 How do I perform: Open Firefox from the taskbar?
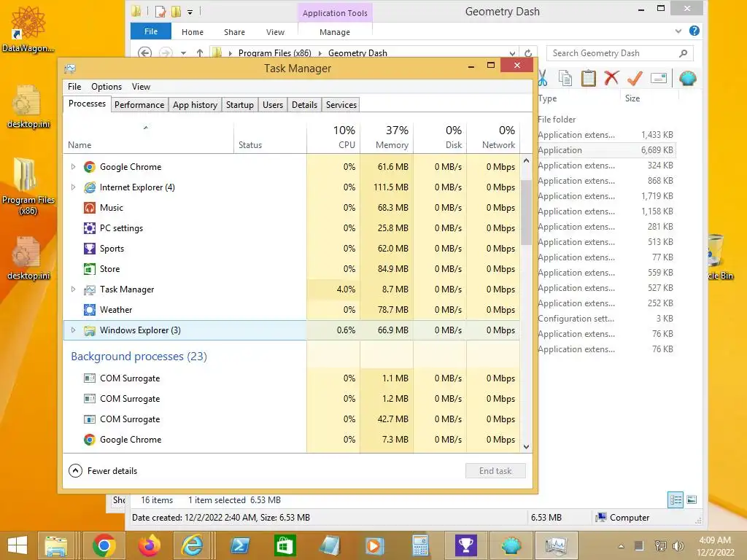pyautogui.click(x=149, y=545)
